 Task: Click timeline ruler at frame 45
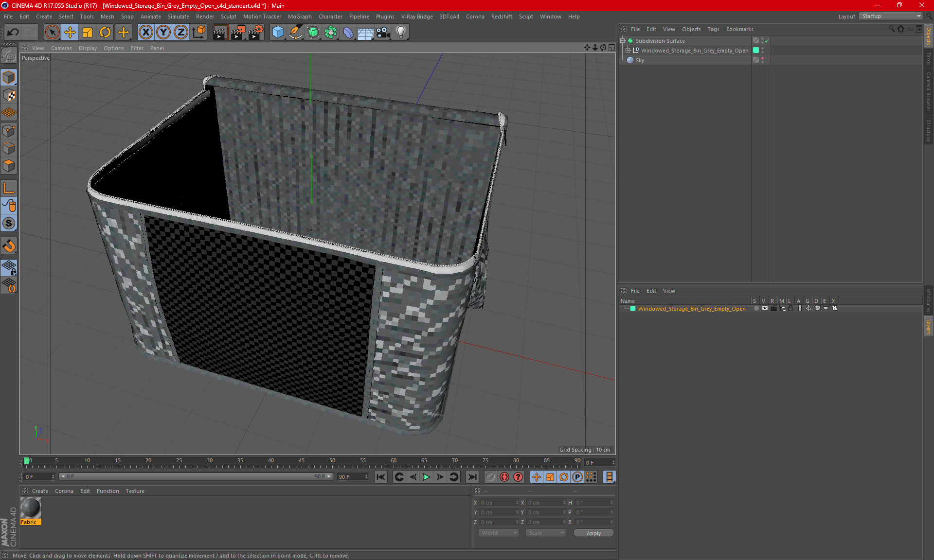[302, 462]
